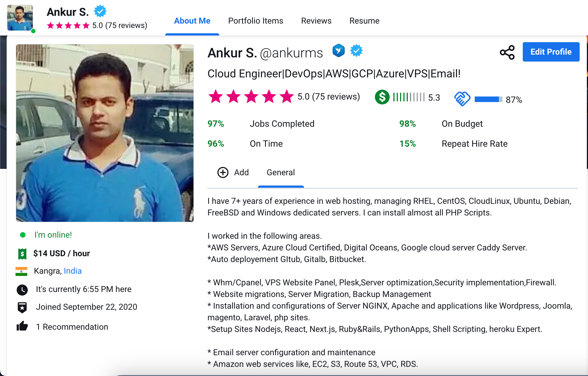Click the Add profile label

tap(241, 172)
